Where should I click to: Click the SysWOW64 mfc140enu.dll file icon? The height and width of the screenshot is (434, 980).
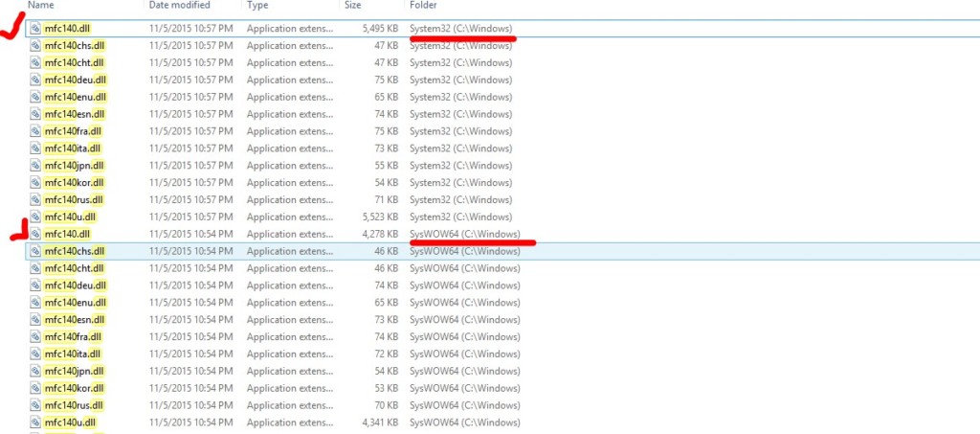[x=35, y=303]
